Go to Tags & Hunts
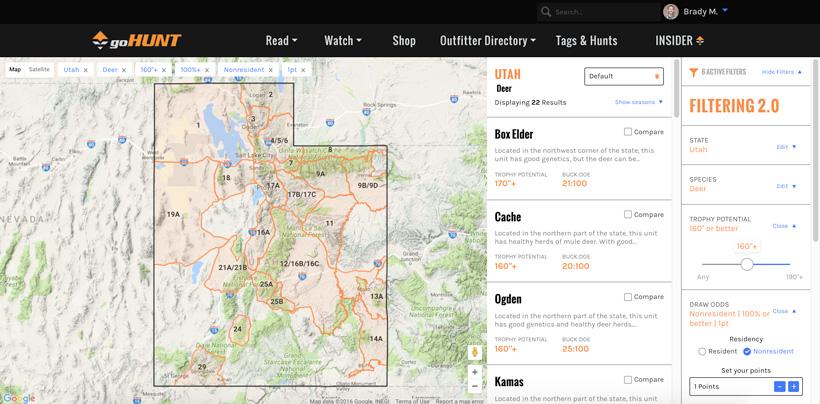Screen dimensions: 820x404 [x=586, y=41]
